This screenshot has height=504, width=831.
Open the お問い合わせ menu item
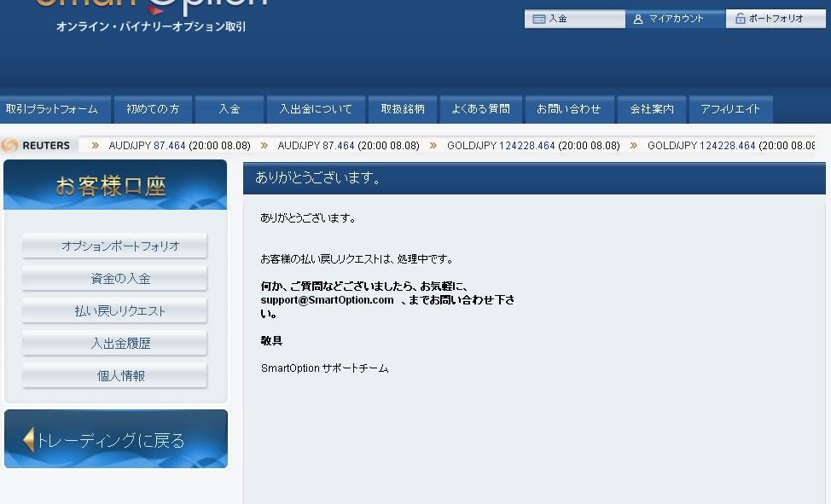point(570,109)
